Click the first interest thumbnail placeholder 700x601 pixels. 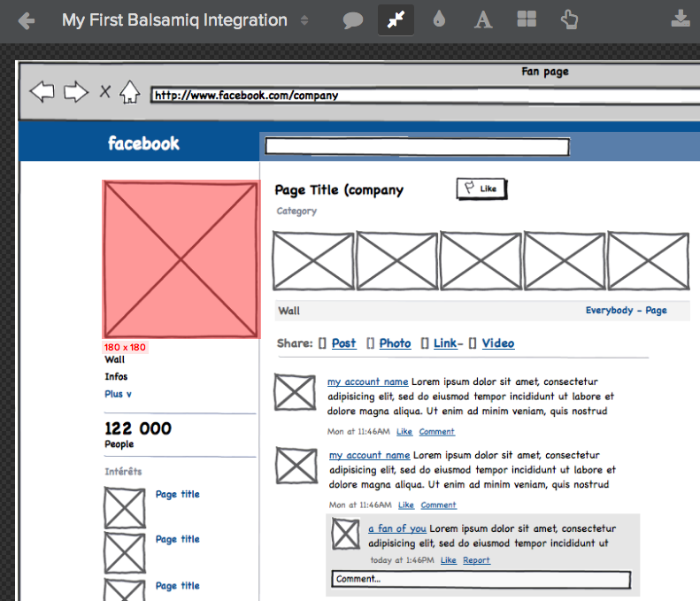125,508
